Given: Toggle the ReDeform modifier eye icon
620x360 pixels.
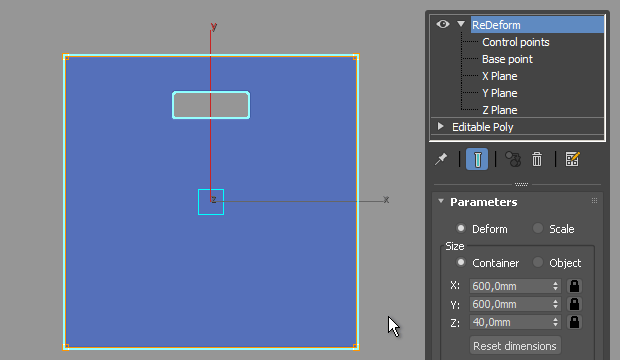Looking at the screenshot, I should click(x=443, y=24).
